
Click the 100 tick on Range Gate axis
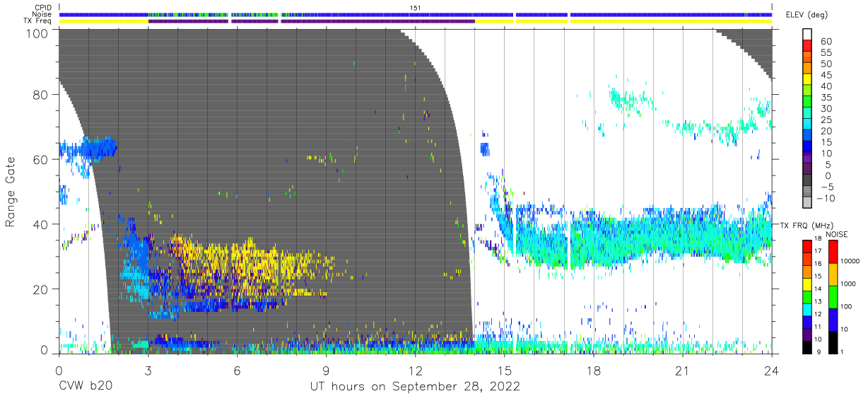click(x=36, y=34)
